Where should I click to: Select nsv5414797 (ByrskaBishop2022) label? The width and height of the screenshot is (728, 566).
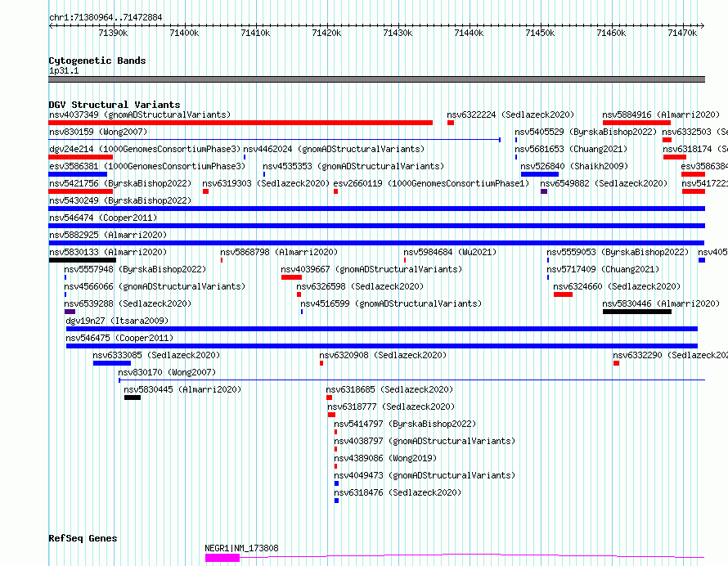click(405, 424)
